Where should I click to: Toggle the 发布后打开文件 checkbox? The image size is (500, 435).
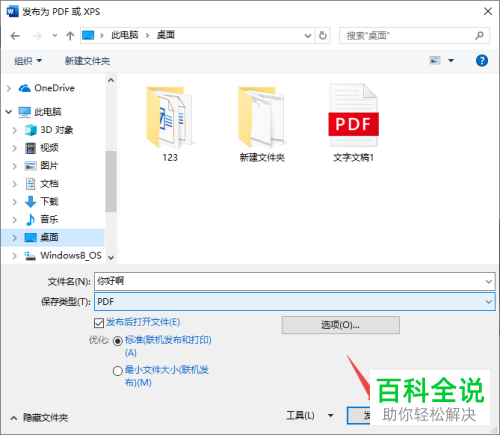(x=99, y=323)
